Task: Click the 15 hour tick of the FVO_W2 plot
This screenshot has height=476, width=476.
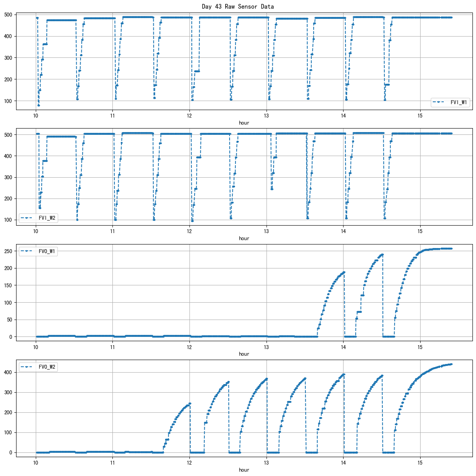Action: pos(420,463)
